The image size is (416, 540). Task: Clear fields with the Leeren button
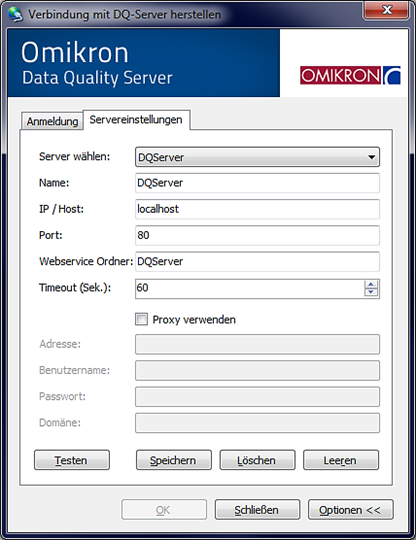pyautogui.click(x=341, y=460)
